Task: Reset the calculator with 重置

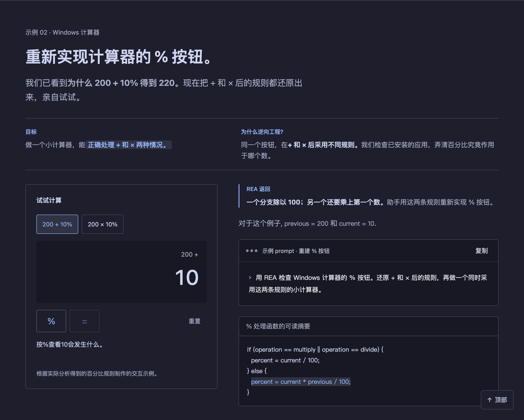Action: [195, 321]
